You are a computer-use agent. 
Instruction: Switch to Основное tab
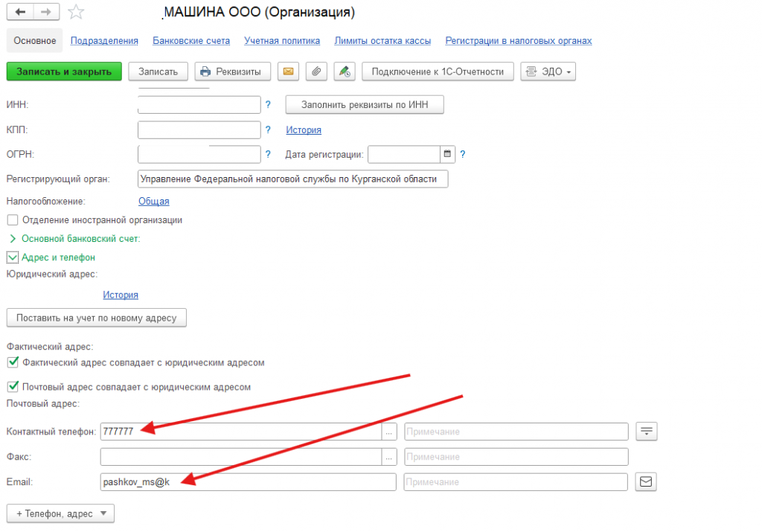[x=34, y=41]
